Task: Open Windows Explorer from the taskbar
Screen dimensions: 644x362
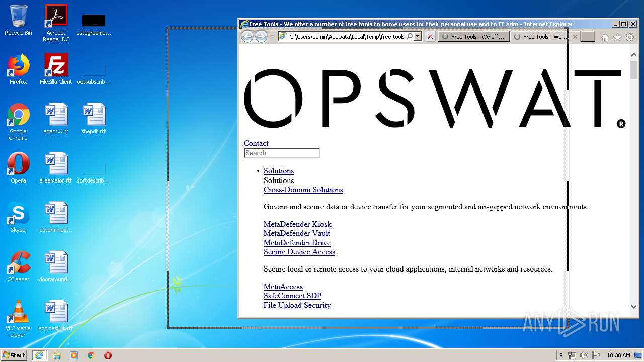Action: tap(57, 355)
